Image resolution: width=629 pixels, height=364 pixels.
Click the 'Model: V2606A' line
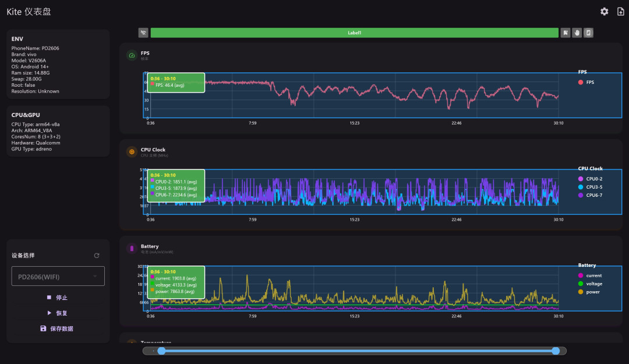tap(29, 61)
